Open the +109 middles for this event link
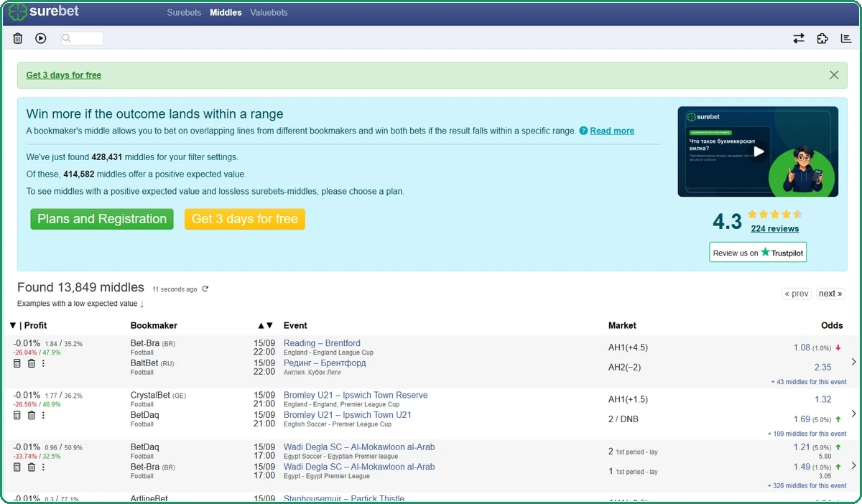862x504 pixels. coord(807,434)
